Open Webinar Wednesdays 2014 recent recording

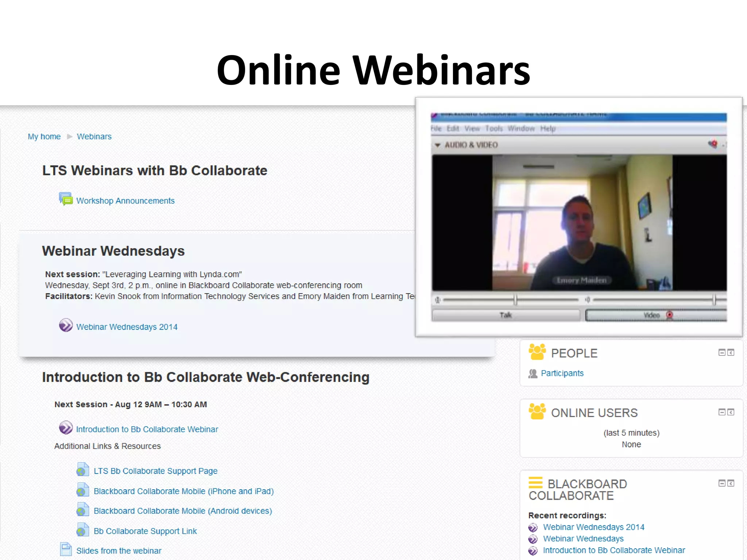[x=594, y=527]
